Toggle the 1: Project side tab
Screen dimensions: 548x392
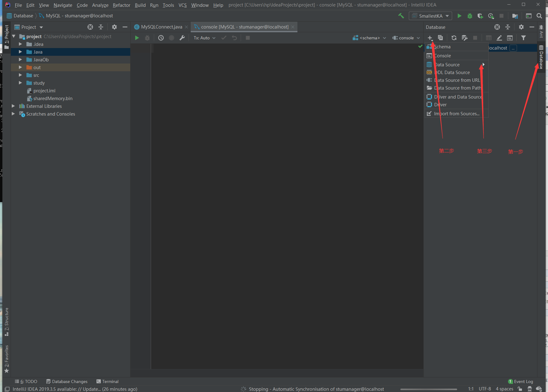coord(7,37)
